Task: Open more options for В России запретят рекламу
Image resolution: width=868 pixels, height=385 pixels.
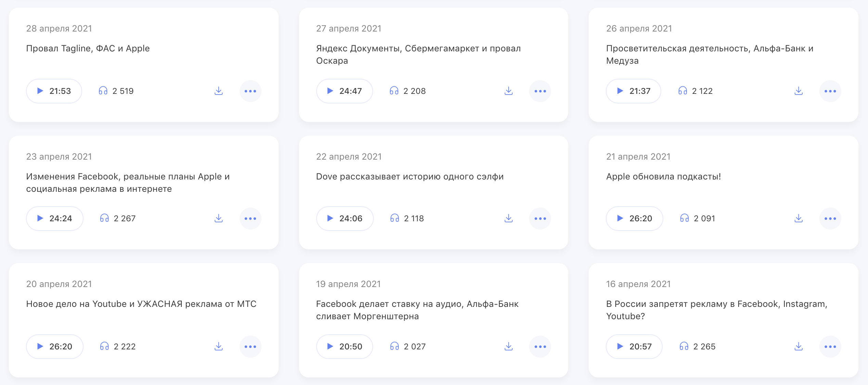Action: pos(830,347)
